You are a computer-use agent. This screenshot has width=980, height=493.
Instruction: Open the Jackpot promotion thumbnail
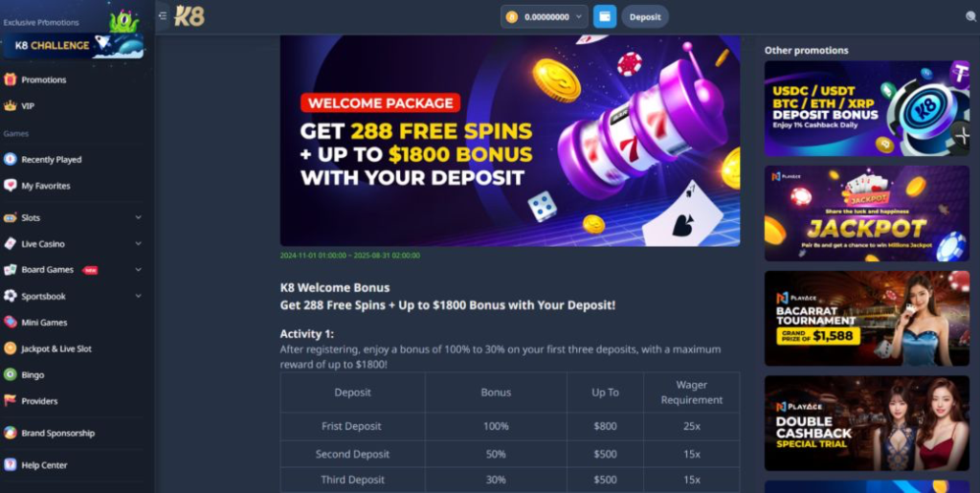867,213
